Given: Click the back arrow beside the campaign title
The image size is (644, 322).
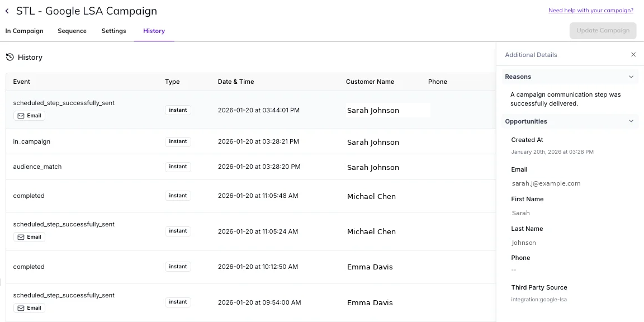Looking at the screenshot, I should point(7,11).
